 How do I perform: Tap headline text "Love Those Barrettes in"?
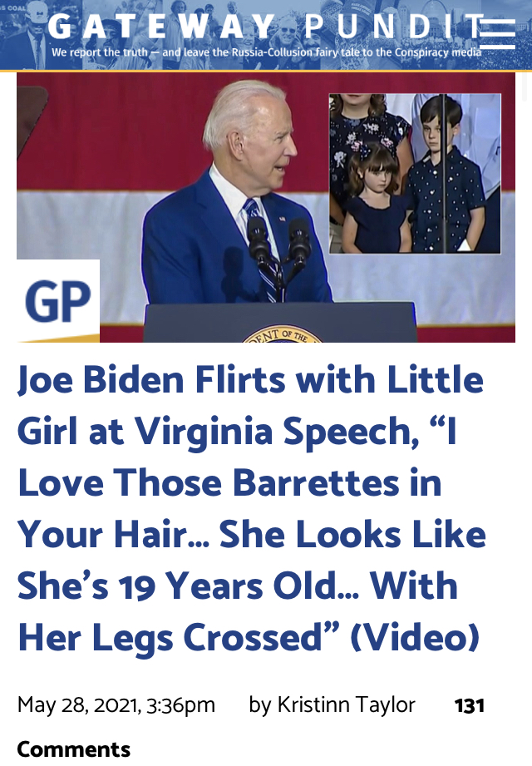pyautogui.click(x=230, y=483)
